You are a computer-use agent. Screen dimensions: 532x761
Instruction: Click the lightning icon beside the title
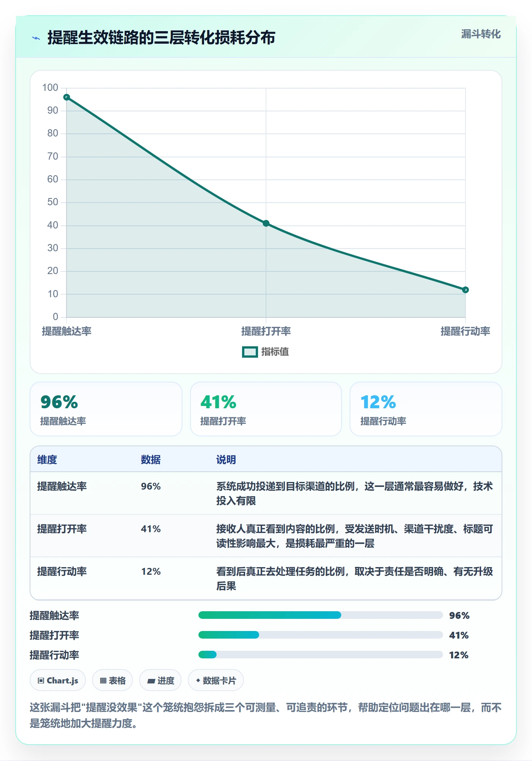click(x=36, y=38)
